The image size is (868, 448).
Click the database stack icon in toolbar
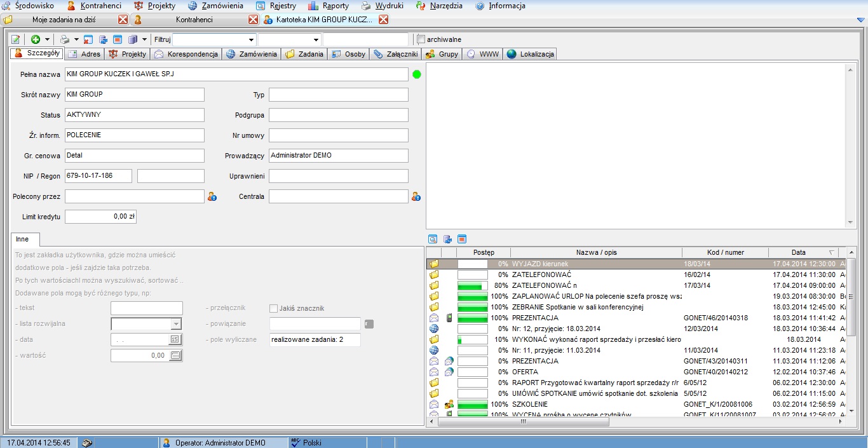133,39
